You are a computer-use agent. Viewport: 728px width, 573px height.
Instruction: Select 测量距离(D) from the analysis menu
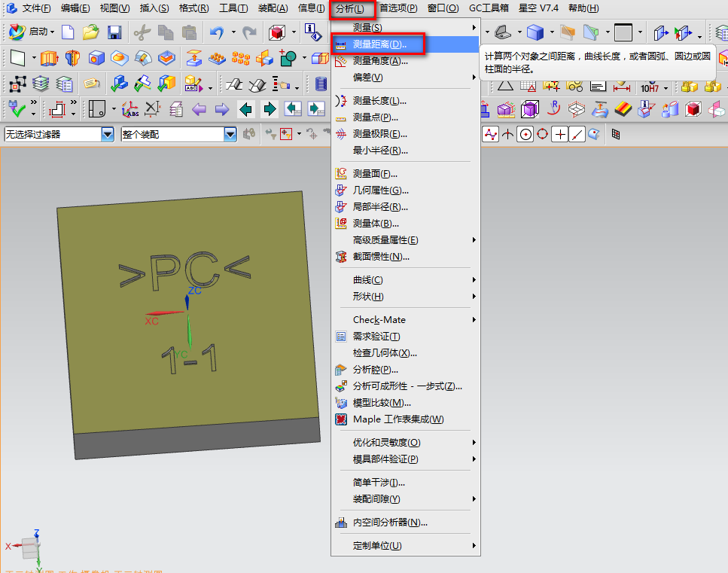[x=379, y=44]
